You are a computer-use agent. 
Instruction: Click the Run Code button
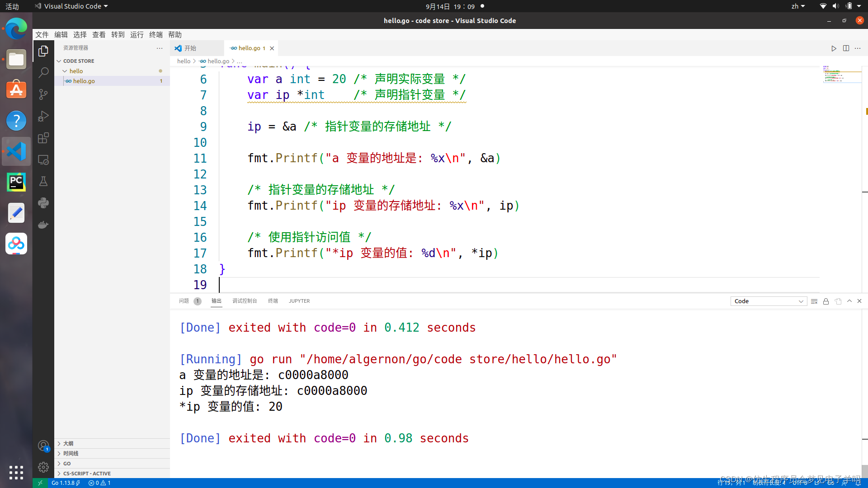tap(834, 47)
